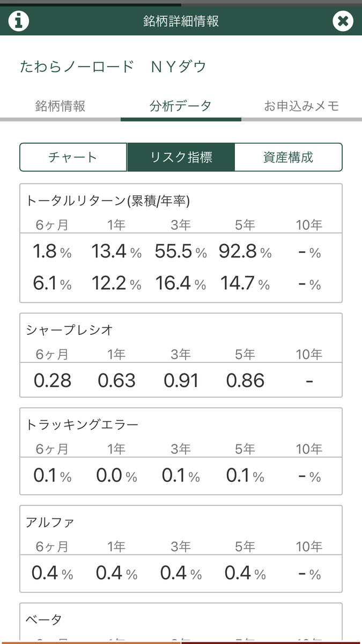Tap the シャープレシオ section title
362x644 pixels.
[70, 330]
